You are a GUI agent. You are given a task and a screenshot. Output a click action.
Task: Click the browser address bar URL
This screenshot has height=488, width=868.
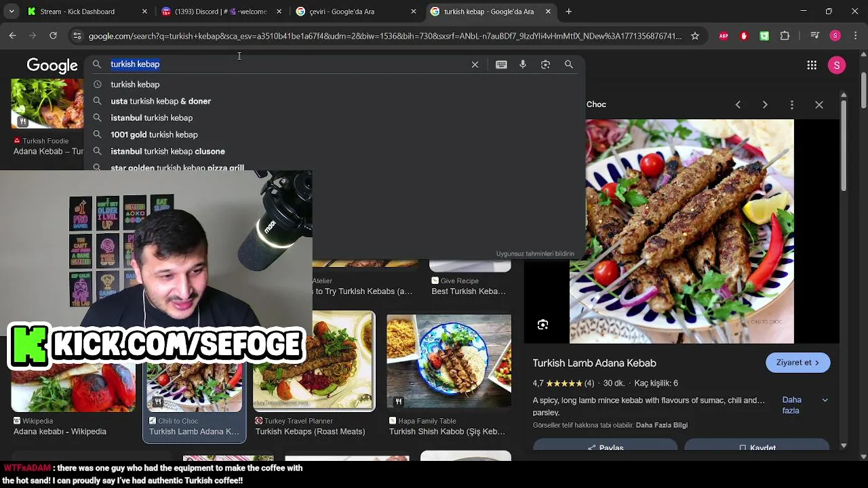click(384, 36)
